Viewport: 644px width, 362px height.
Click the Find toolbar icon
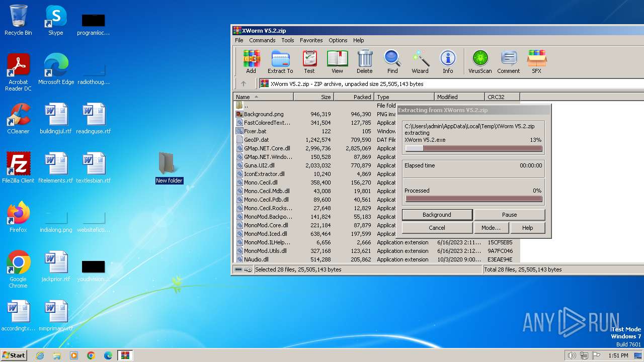[392, 62]
